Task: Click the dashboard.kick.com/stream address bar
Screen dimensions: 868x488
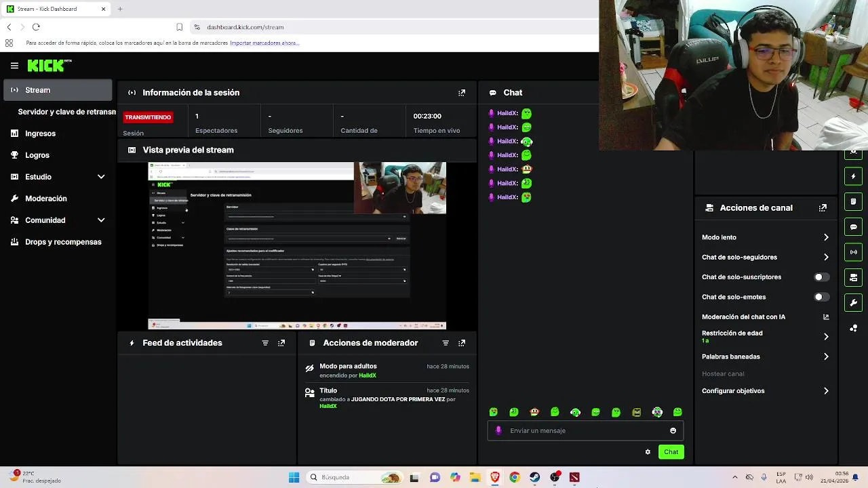Action: [x=245, y=27]
